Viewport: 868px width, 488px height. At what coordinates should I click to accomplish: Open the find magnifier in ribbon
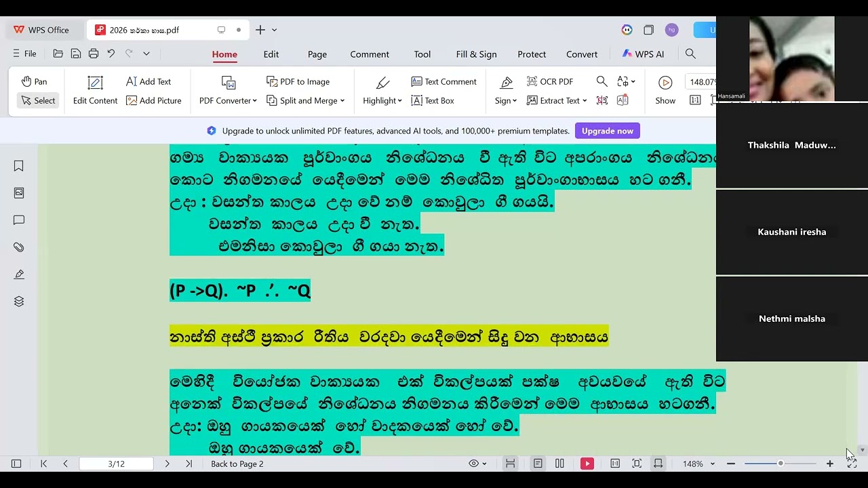pos(601,81)
